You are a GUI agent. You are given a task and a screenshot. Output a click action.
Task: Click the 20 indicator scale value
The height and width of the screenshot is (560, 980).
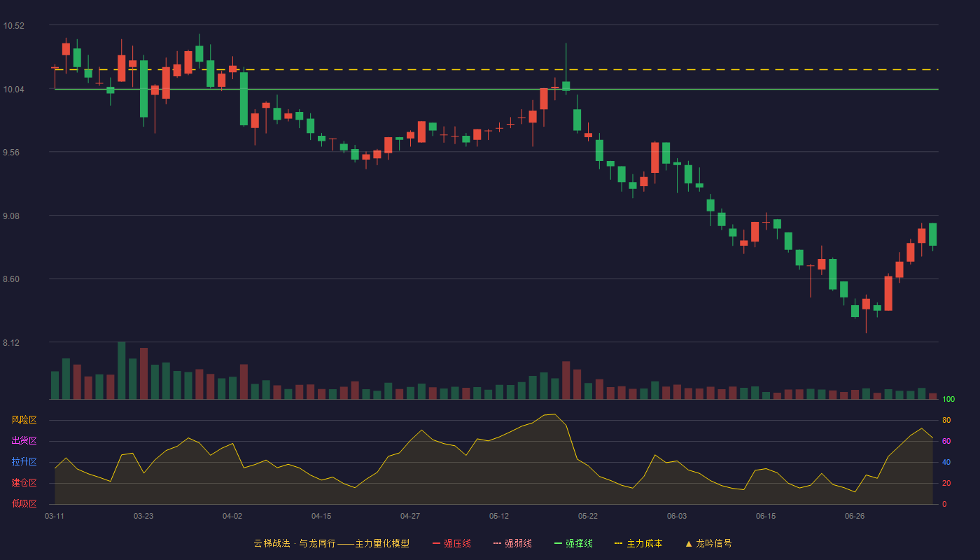tap(946, 483)
